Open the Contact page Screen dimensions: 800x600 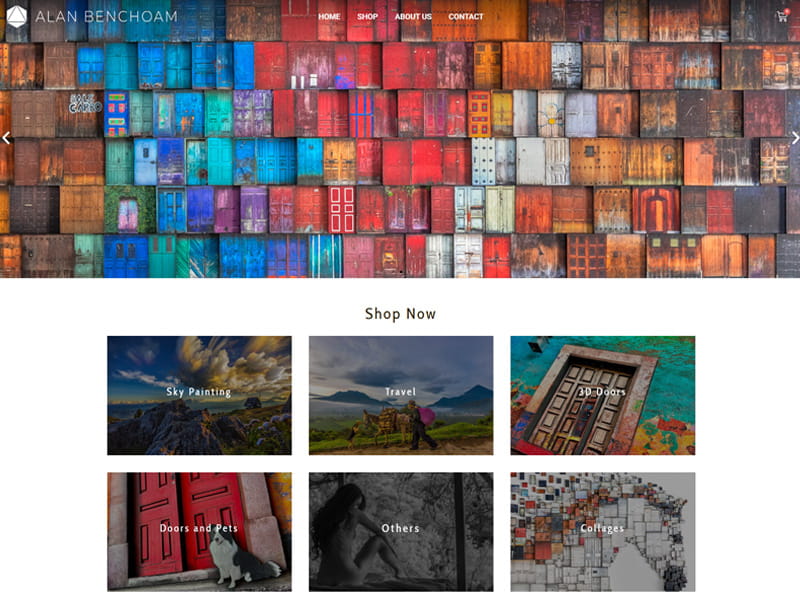[466, 16]
